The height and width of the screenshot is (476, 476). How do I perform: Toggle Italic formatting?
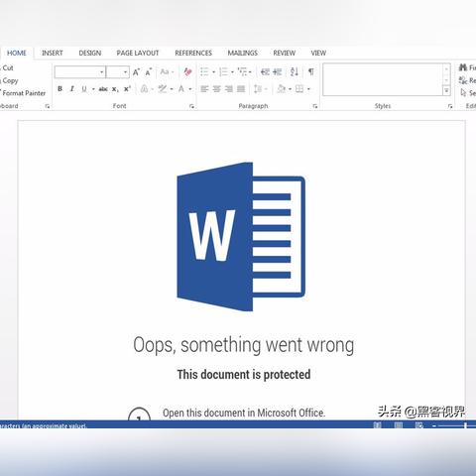[71, 88]
